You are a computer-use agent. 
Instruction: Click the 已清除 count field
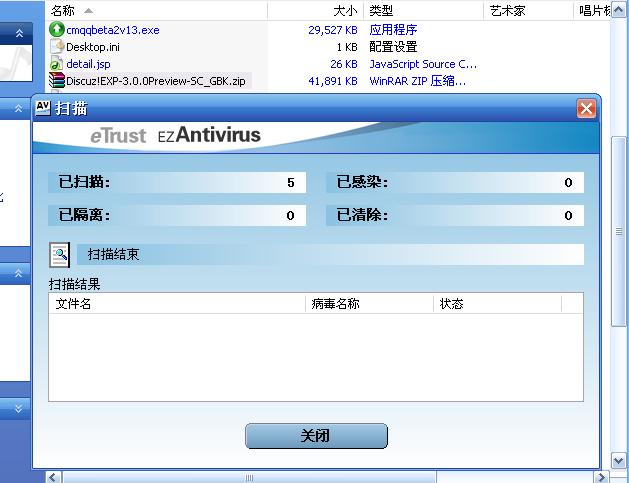[455, 215]
